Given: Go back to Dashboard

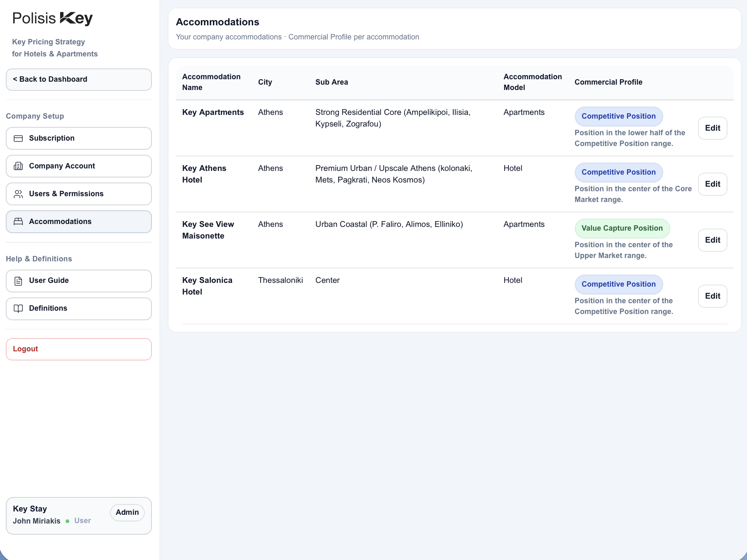Looking at the screenshot, I should [79, 80].
